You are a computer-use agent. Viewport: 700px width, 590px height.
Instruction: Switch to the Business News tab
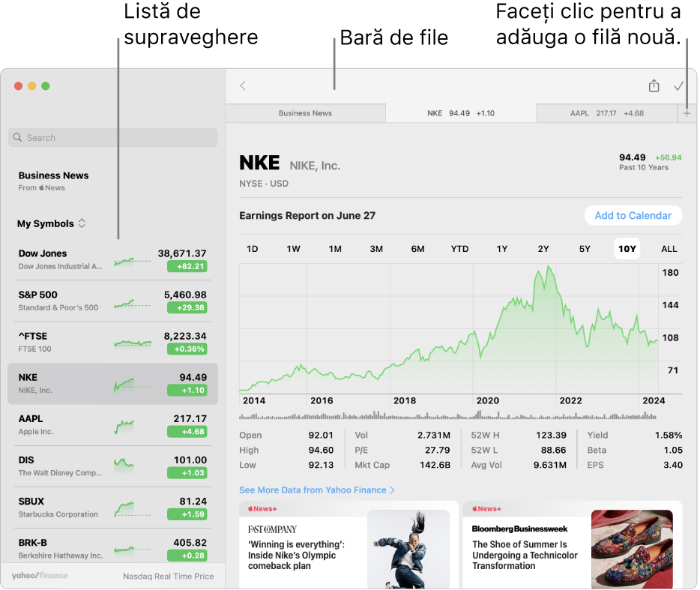click(305, 113)
